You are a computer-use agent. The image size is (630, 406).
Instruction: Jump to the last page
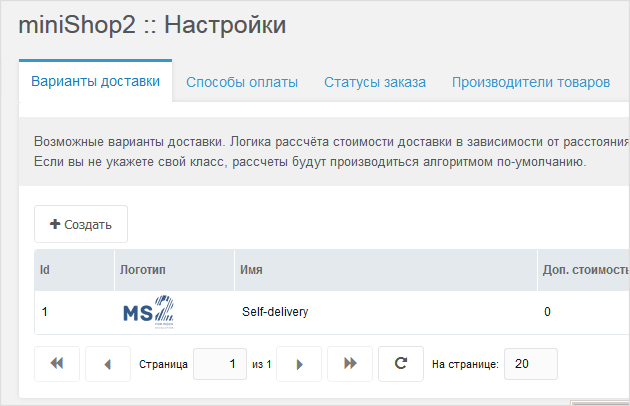(350, 364)
